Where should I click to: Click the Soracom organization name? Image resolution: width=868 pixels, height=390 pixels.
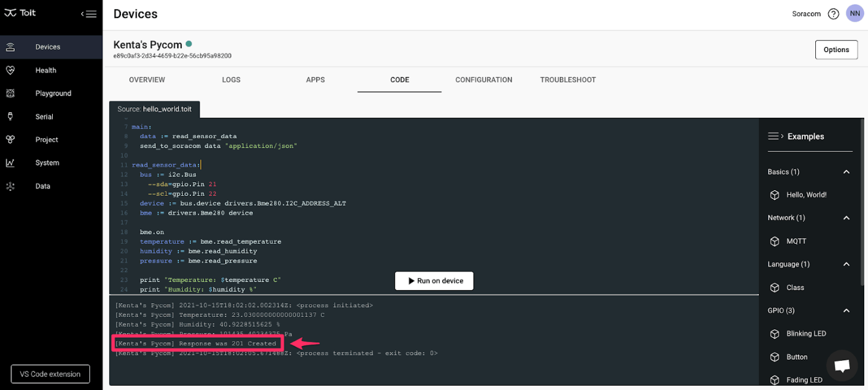pos(806,14)
